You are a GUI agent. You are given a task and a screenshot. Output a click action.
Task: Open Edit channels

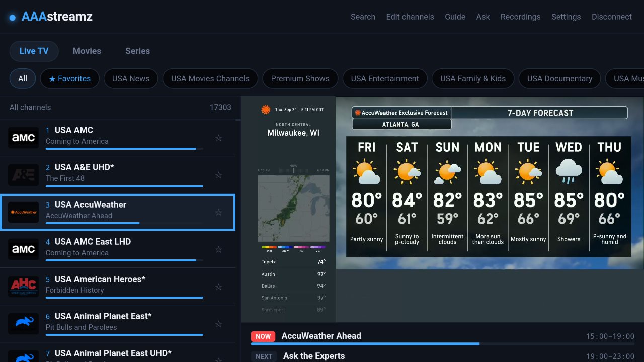click(x=410, y=17)
